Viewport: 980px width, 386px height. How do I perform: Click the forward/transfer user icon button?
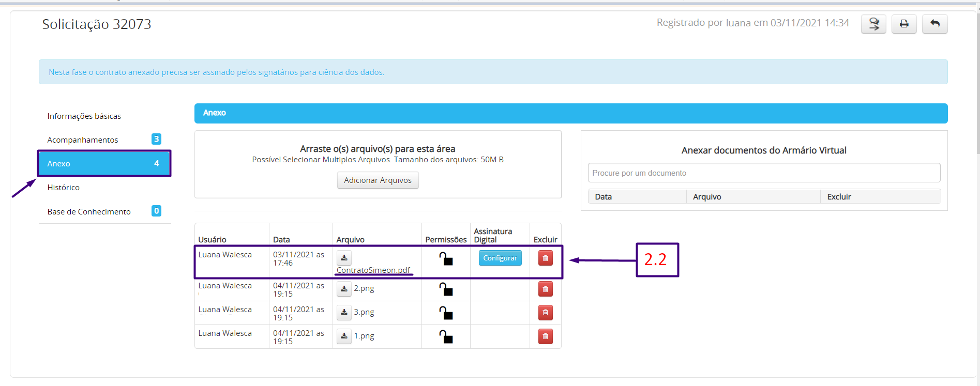click(873, 24)
